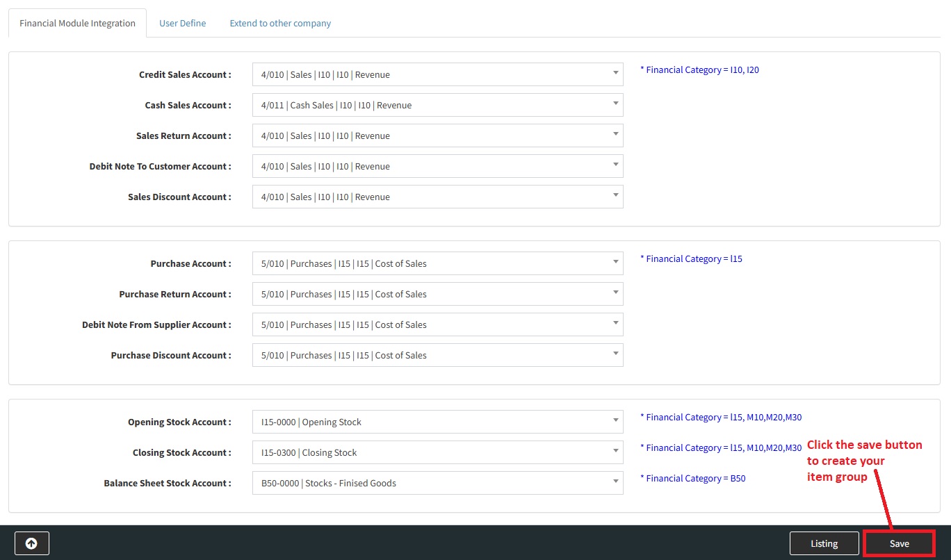This screenshot has width=951, height=560.
Task: Open the Balance Sheet Stock Account dropdown
Action: (437, 484)
